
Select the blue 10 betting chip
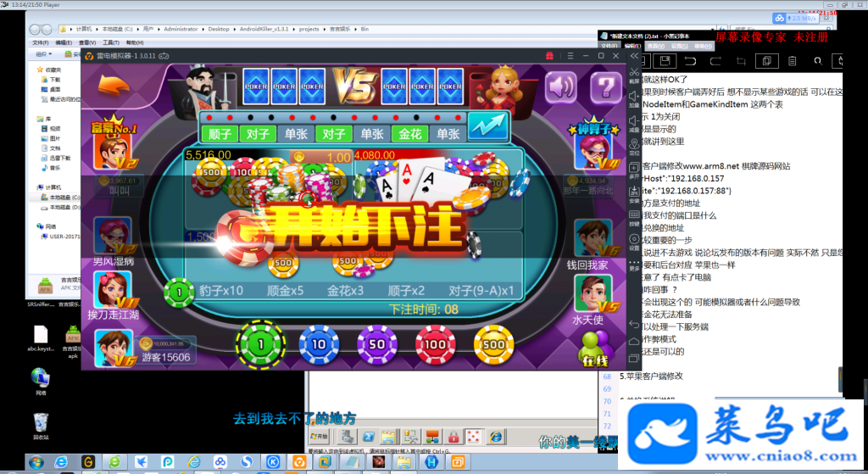pyautogui.click(x=319, y=345)
